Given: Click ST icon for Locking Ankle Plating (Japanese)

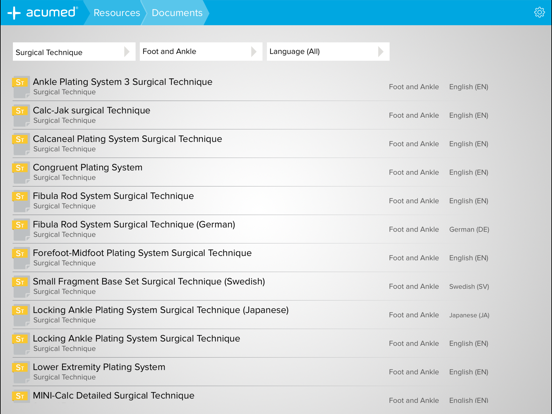Looking at the screenshot, I should [x=20, y=315].
